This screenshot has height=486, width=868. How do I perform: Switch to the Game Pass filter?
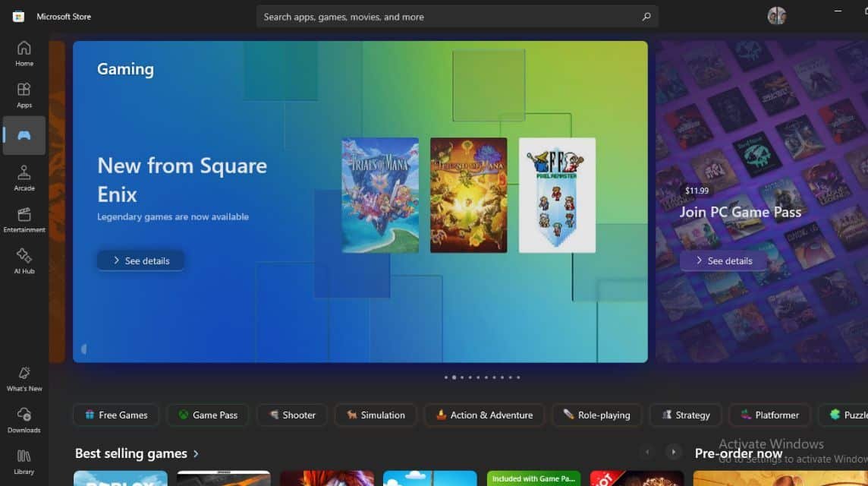(207, 415)
